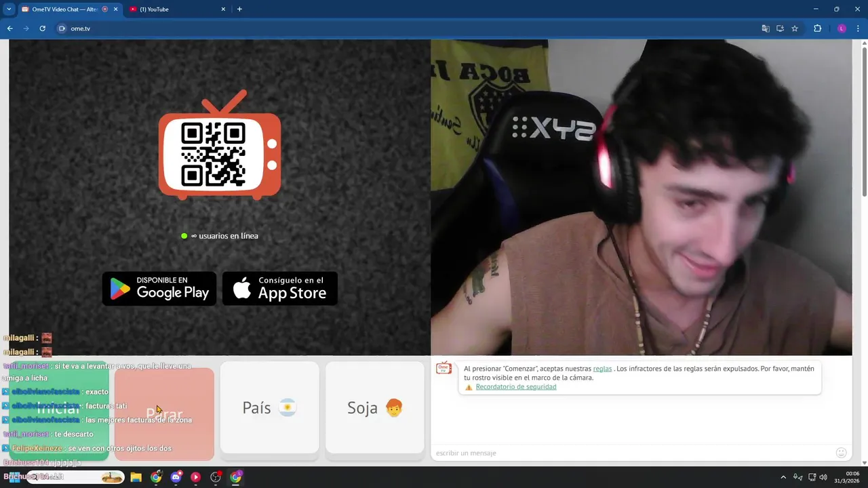
Task: Open the App Store download badge
Action: pyautogui.click(x=280, y=289)
